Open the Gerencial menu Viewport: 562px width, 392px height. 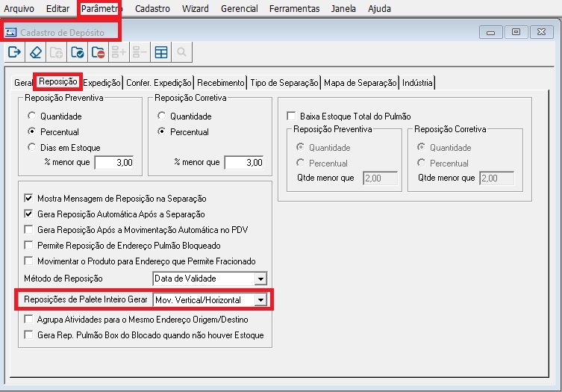tap(239, 9)
